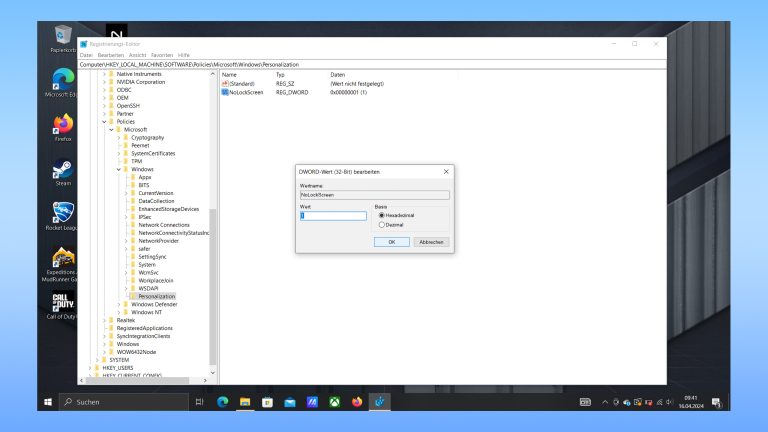Click the NoLockScreen DWORD value icon
768x432 pixels.
tap(226, 91)
